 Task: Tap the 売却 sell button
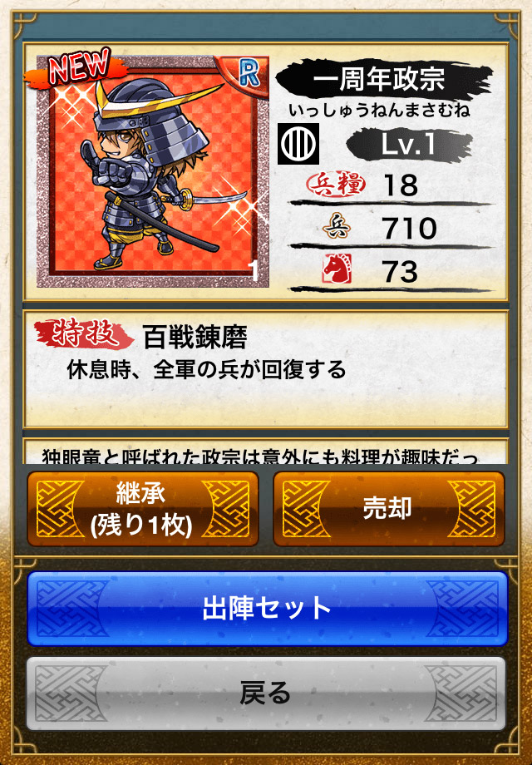(x=389, y=508)
